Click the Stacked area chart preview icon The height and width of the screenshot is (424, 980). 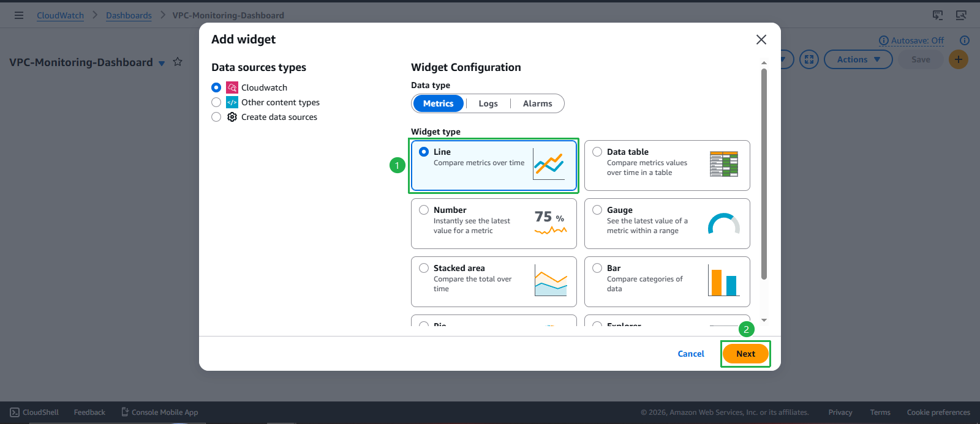[551, 280]
